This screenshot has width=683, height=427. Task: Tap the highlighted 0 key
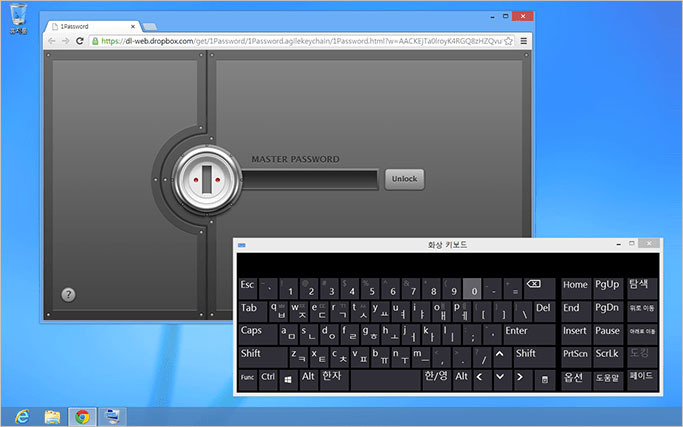pyautogui.click(x=472, y=289)
